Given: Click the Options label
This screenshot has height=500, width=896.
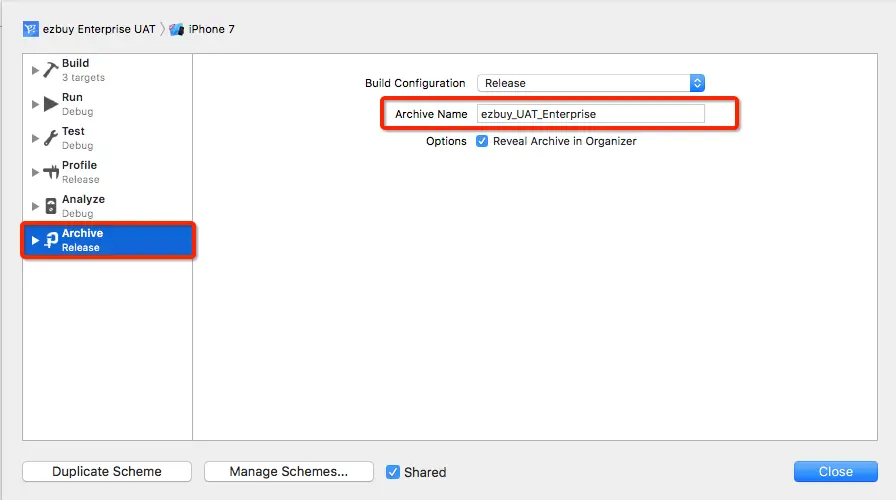Looking at the screenshot, I should pyautogui.click(x=446, y=141).
